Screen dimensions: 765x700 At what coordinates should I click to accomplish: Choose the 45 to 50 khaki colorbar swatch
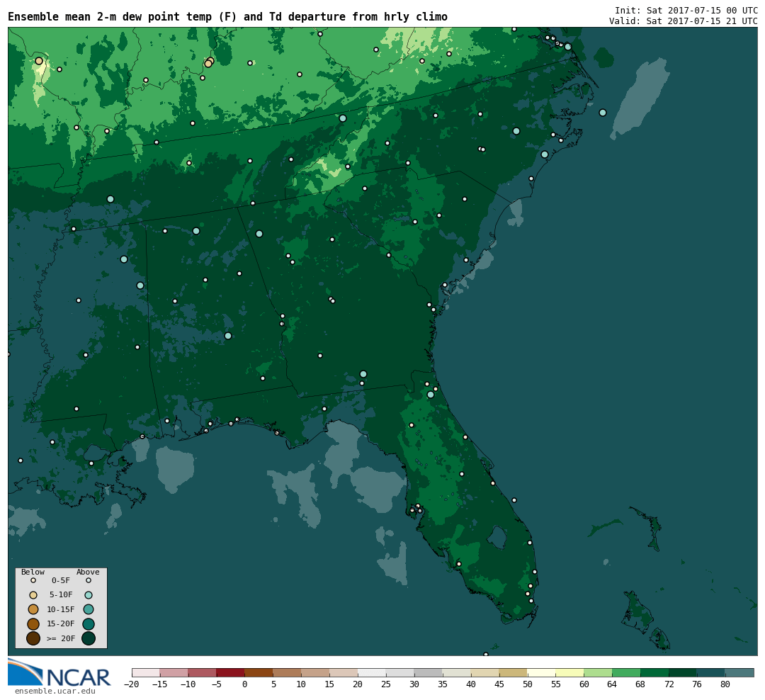514,672
